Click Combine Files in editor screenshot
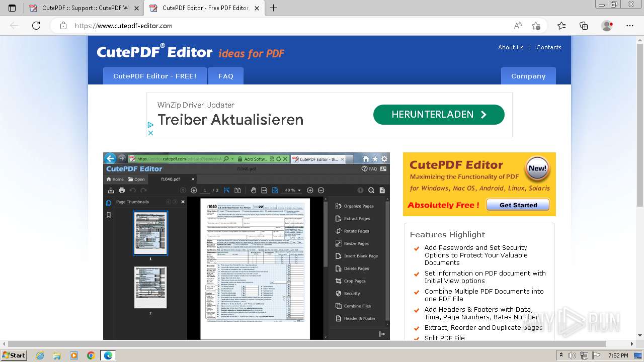644x362 pixels. pos(353,306)
